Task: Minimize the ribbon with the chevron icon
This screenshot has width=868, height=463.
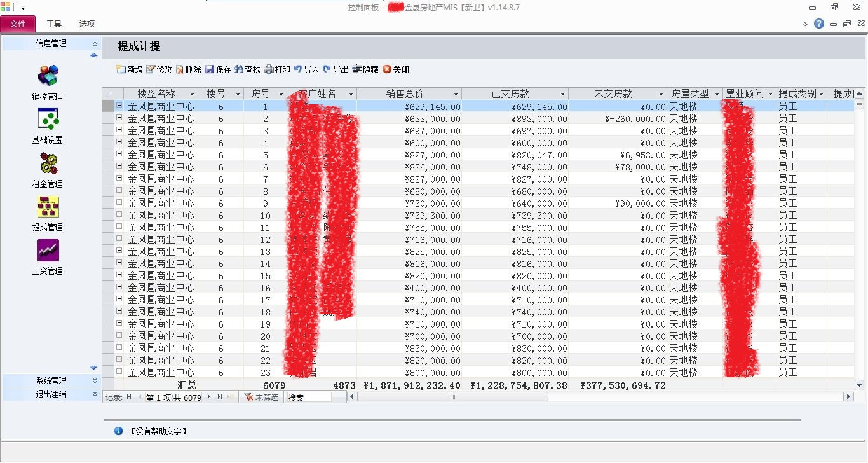Action: [806, 24]
